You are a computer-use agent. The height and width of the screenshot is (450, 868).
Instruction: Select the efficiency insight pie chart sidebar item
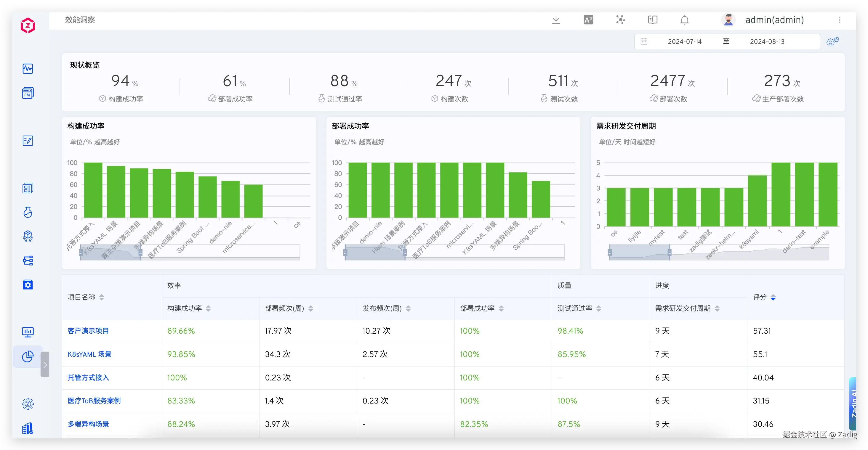coord(28,356)
